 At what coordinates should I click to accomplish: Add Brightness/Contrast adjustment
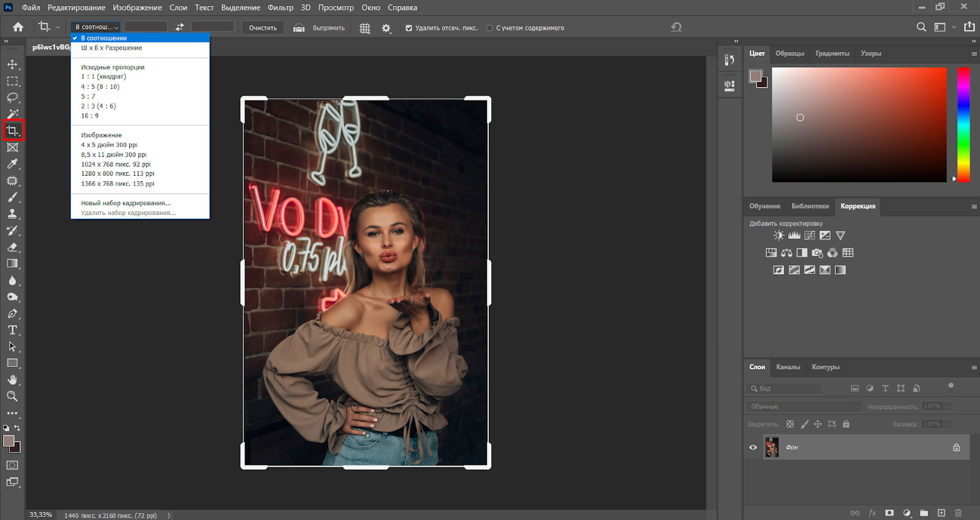click(778, 235)
